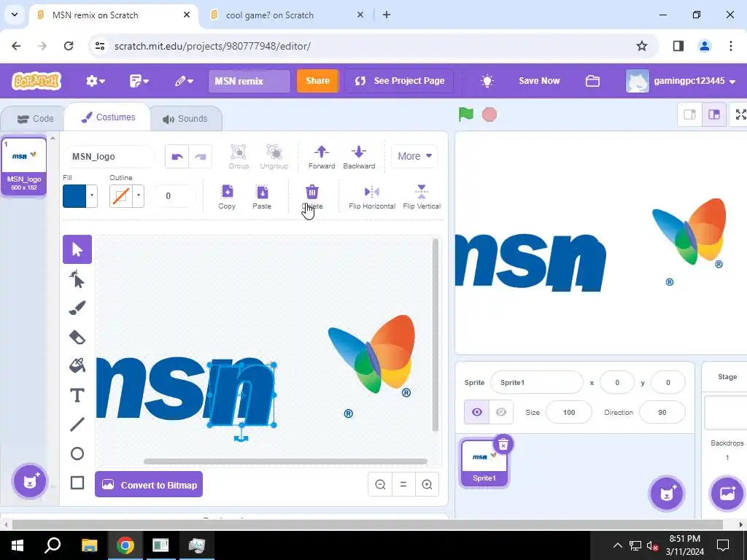Image resolution: width=747 pixels, height=560 pixels.
Task: Move selection Backward
Action: [359, 157]
